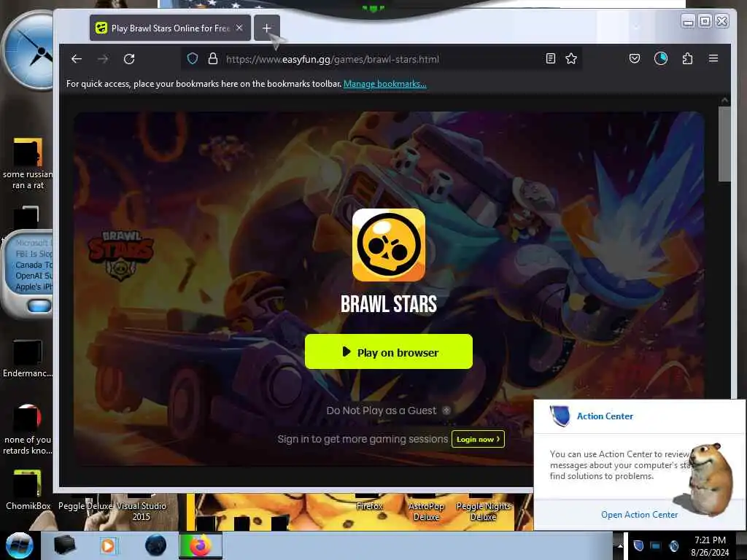Viewport: 747px width, 560px height.
Task: Select the ChomikBox desktop icon
Action: point(28,491)
